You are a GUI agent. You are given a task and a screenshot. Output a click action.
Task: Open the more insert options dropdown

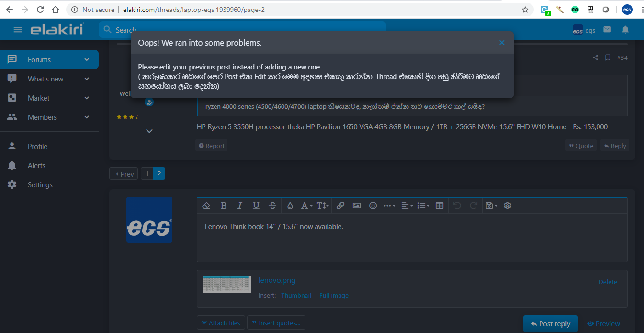pyautogui.click(x=390, y=206)
